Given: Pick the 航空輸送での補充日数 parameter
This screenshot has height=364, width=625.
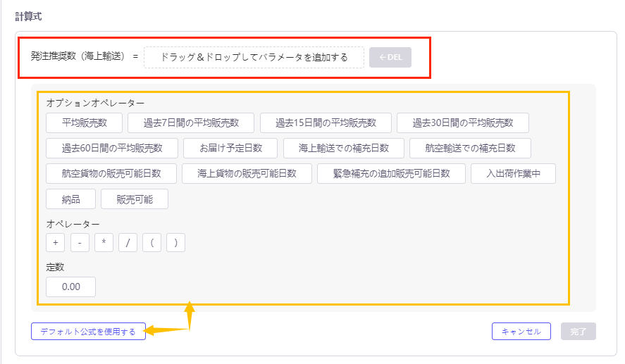Looking at the screenshot, I should point(471,148).
